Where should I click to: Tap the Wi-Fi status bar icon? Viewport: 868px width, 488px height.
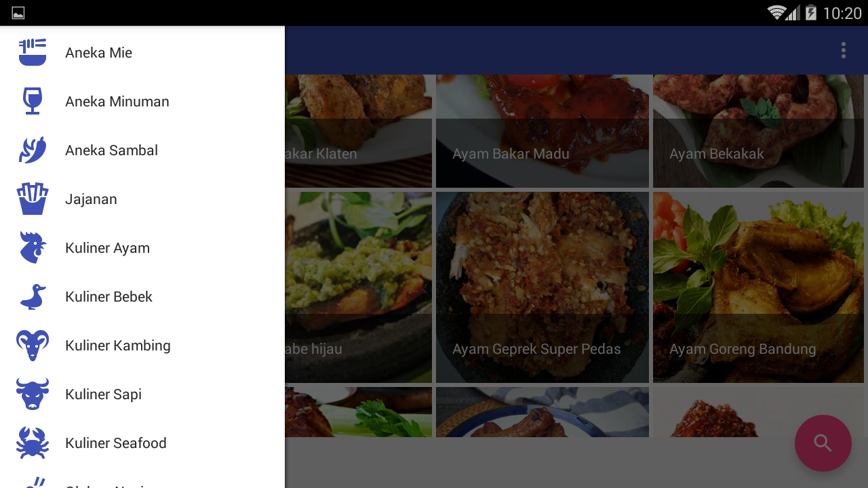click(x=776, y=13)
